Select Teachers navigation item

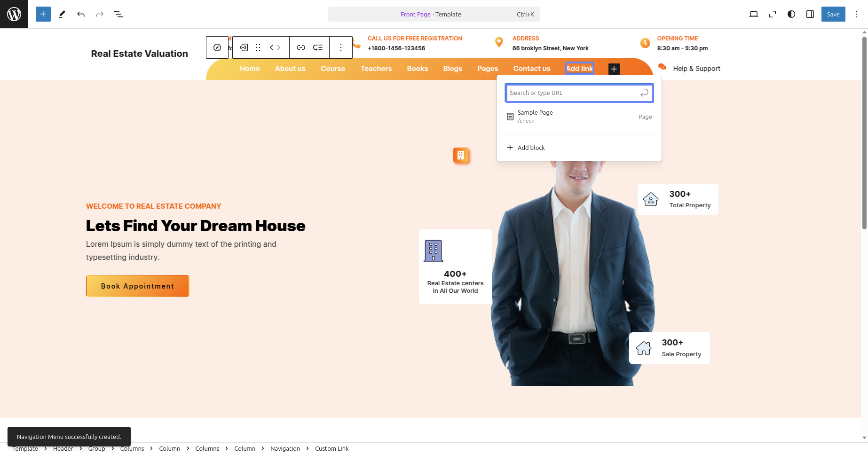376,69
